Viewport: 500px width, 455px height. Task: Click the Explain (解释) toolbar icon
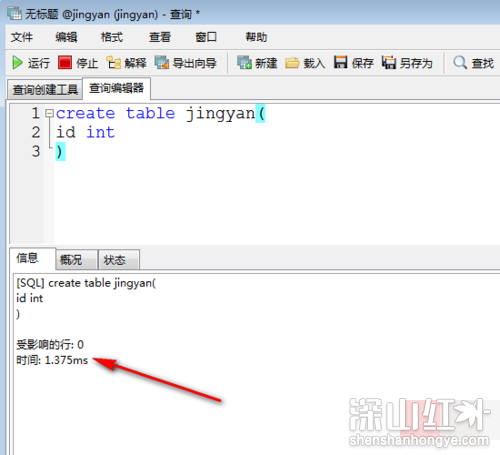pos(114,63)
